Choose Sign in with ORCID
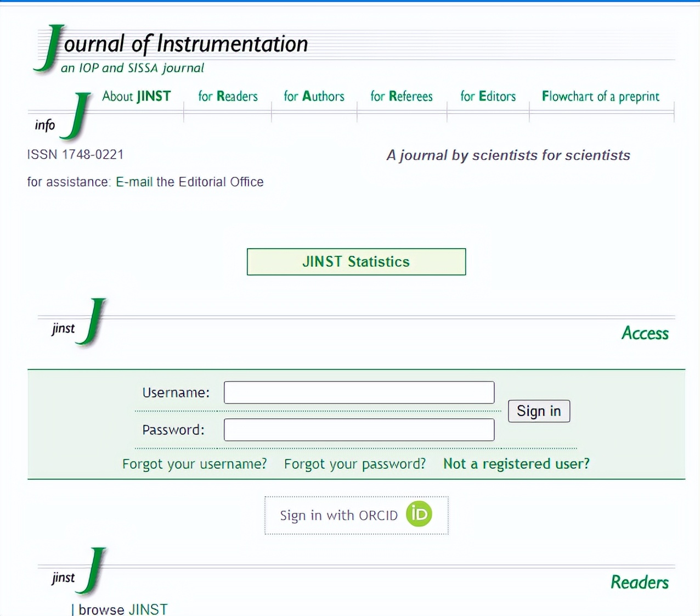The image size is (700, 616). pyautogui.click(x=339, y=516)
